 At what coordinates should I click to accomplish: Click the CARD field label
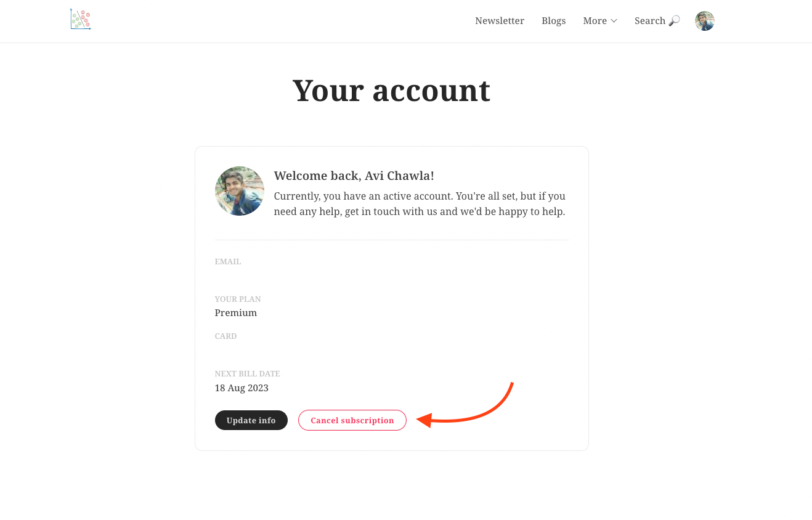pyautogui.click(x=226, y=336)
